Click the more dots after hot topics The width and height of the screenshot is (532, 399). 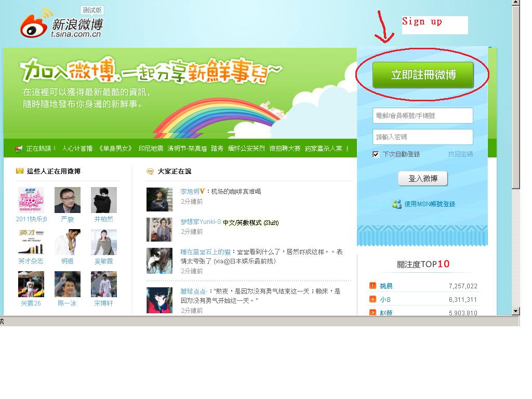(x=348, y=149)
